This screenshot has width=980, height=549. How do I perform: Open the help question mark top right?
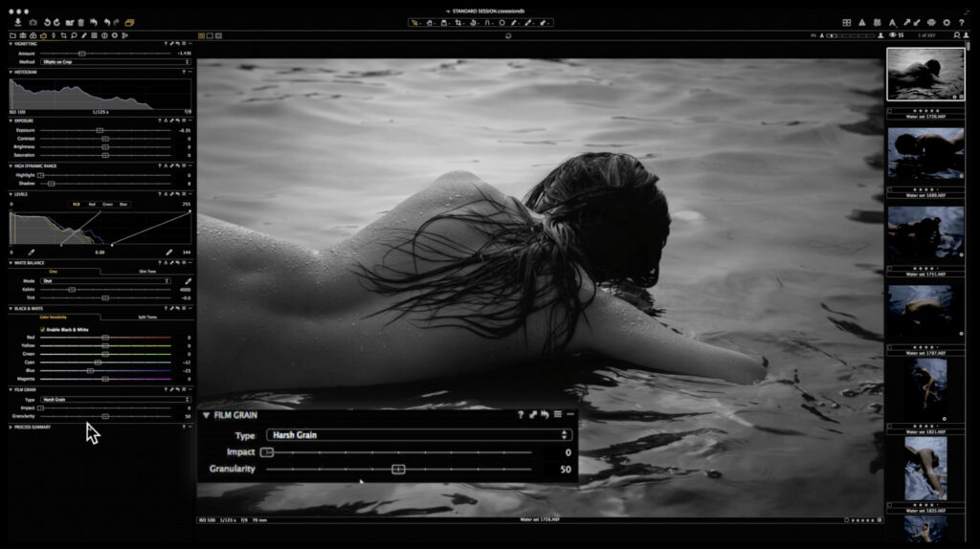tap(961, 23)
